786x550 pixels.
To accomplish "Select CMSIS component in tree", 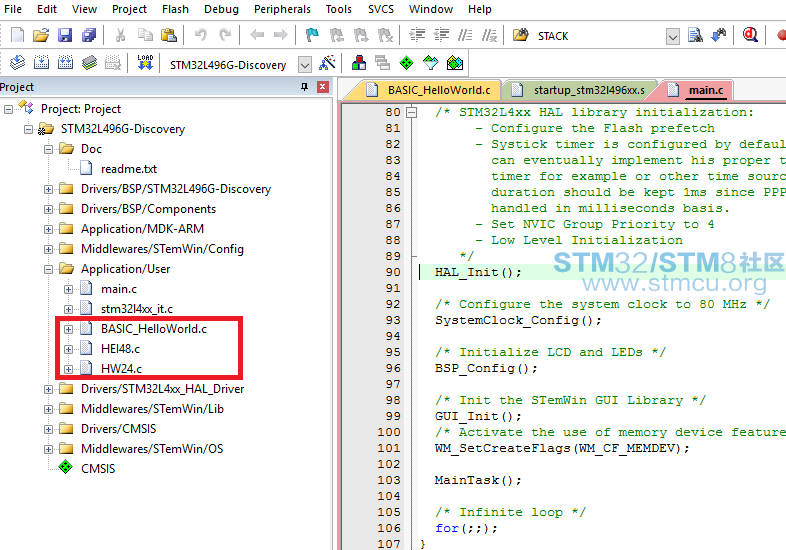I will 98,469.
